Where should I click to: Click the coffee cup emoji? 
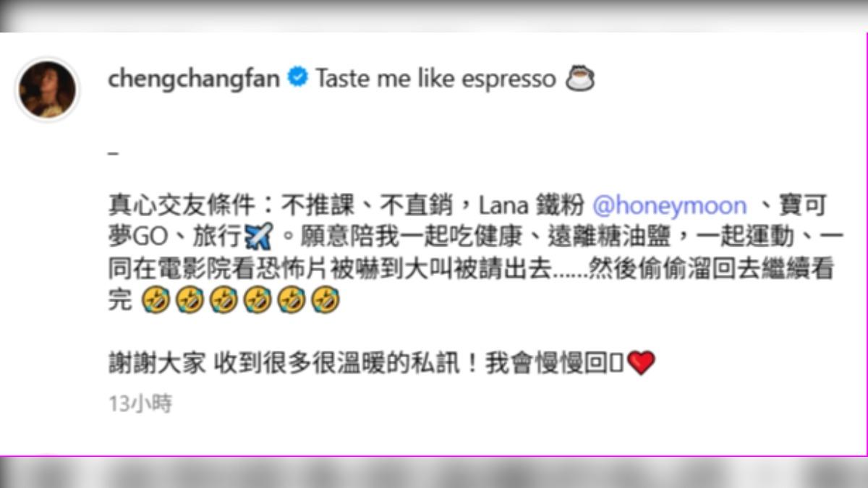579,79
